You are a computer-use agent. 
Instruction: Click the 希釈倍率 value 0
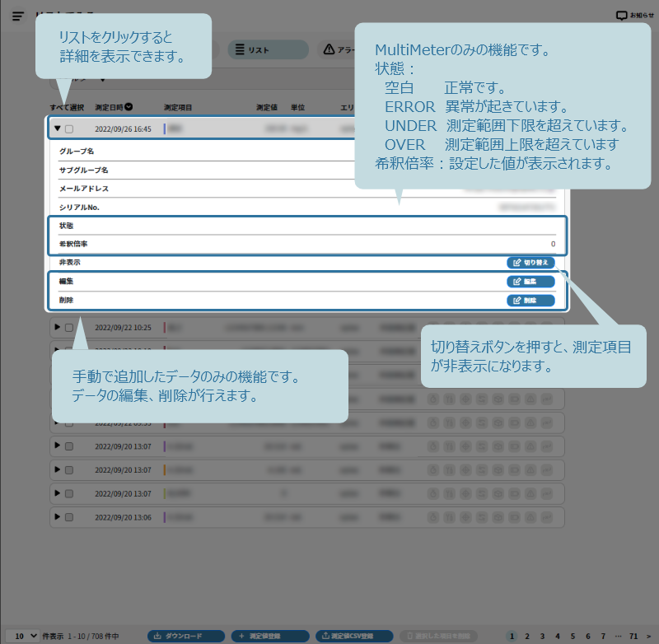click(553, 244)
